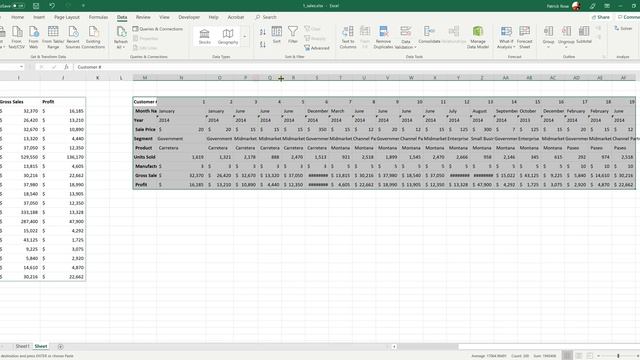Open Manage Data Model
Viewport: 640px width, 360px height.
(x=478, y=37)
